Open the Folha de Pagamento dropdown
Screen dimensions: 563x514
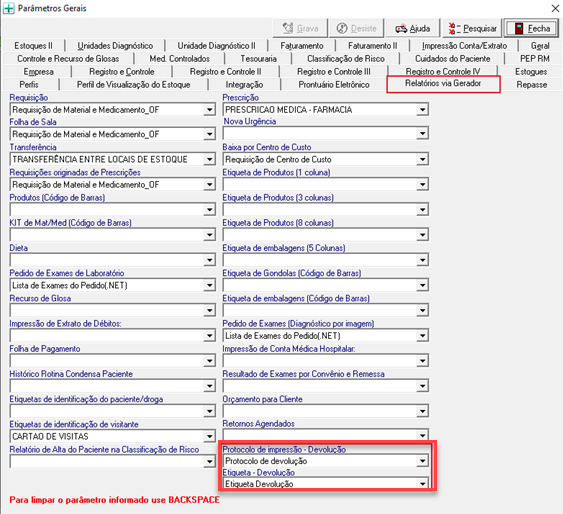click(x=209, y=361)
